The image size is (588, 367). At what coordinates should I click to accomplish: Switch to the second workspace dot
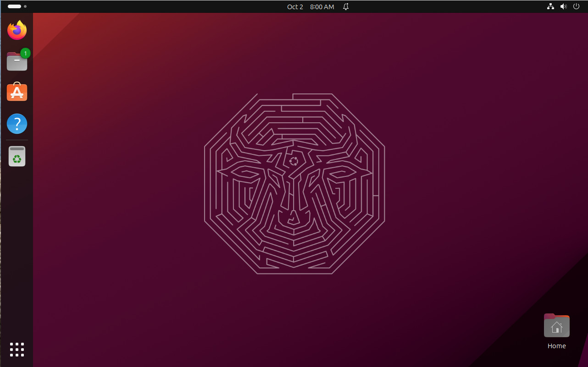click(x=25, y=7)
